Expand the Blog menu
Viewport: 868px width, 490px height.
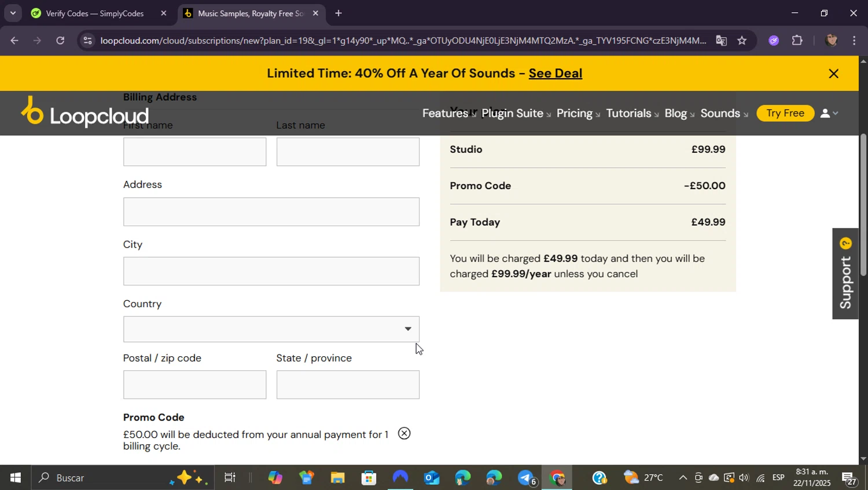679,113
